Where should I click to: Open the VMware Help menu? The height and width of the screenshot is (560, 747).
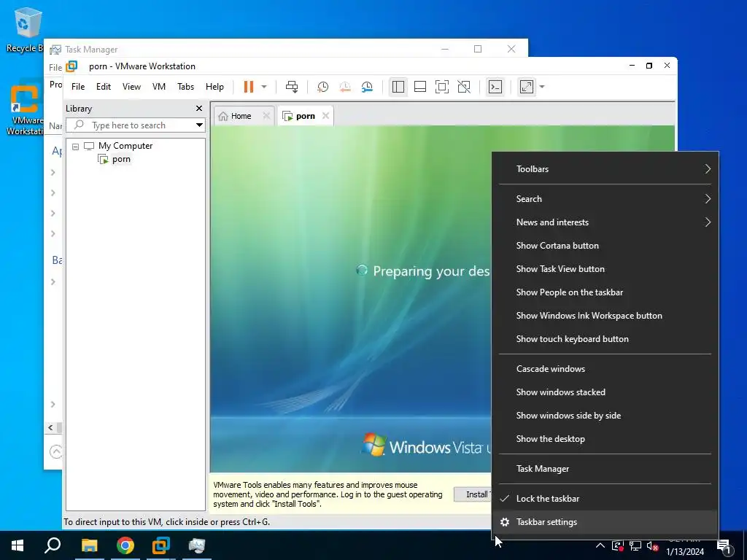(x=215, y=87)
